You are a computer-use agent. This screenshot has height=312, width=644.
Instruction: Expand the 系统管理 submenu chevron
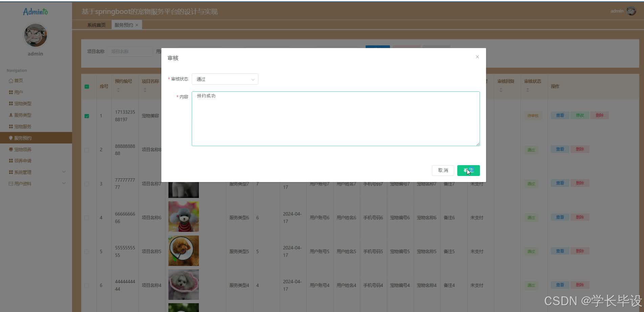[x=64, y=172]
